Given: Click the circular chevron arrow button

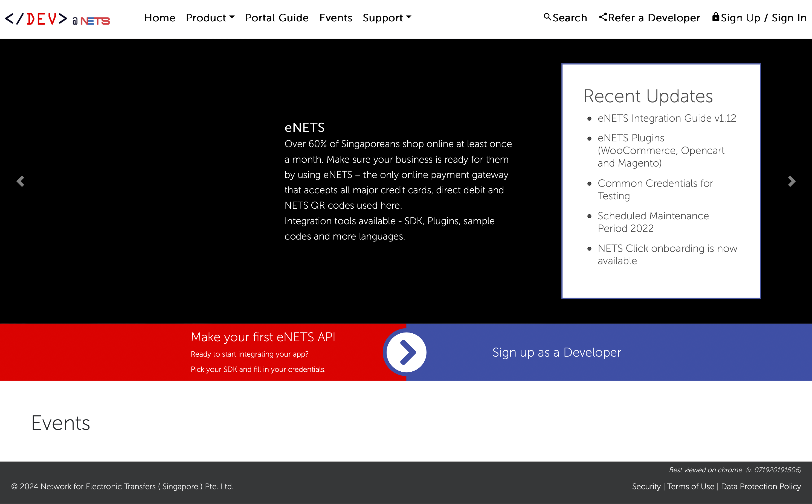Looking at the screenshot, I should (x=406, y=352).
